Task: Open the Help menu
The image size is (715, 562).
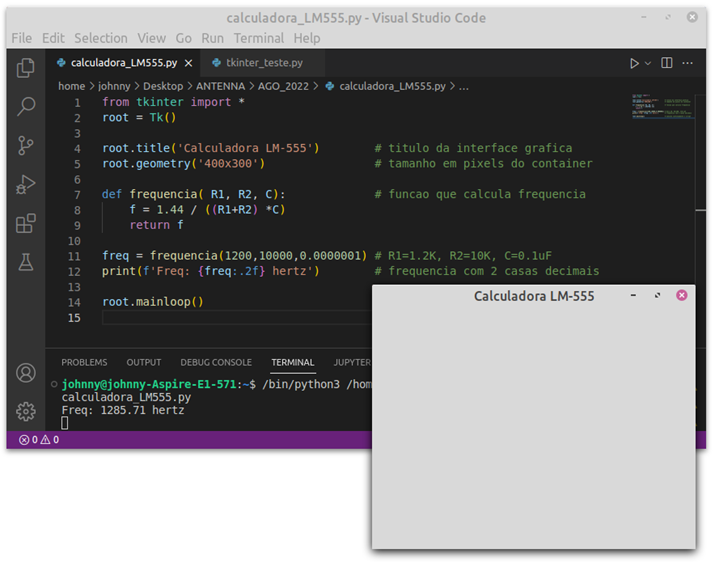Action: [x=307, y=38]
